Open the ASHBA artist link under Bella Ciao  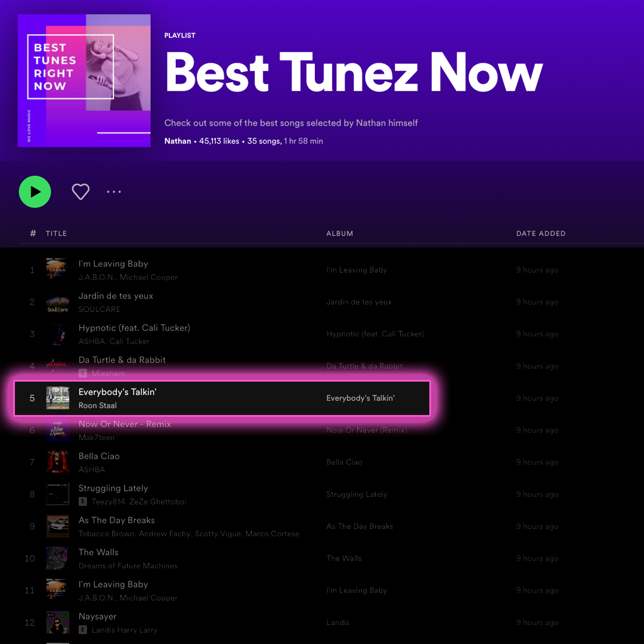[92, 469]
